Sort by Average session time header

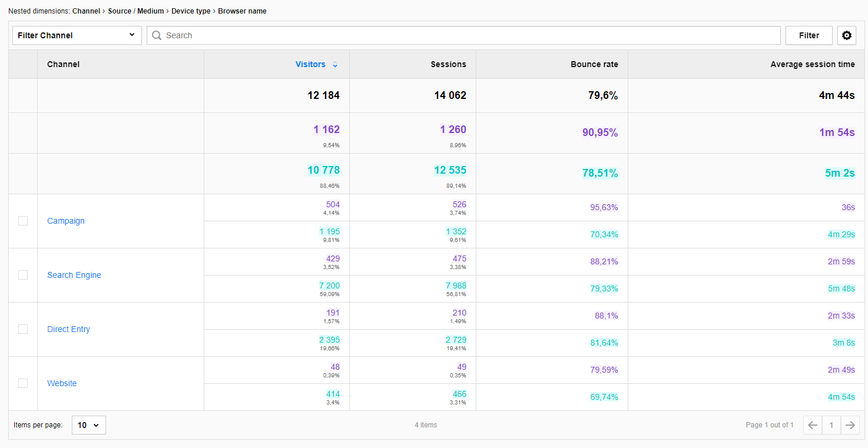pyautogui.click(x=812, y=64)
